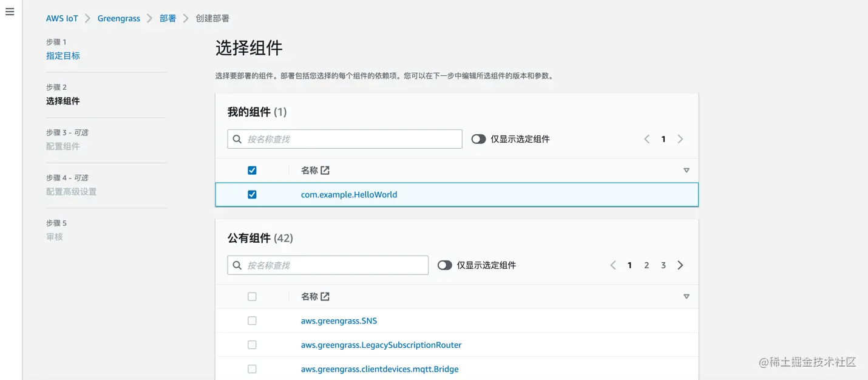Go to previous page in 我的组件
The width and height of the screenshot is (868, 380).
(646, 139)
